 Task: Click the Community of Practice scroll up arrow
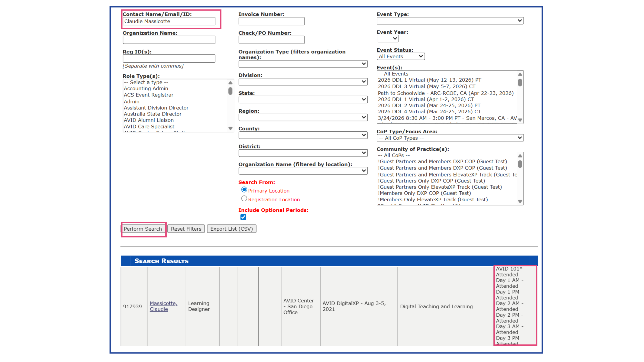point(520,156)
